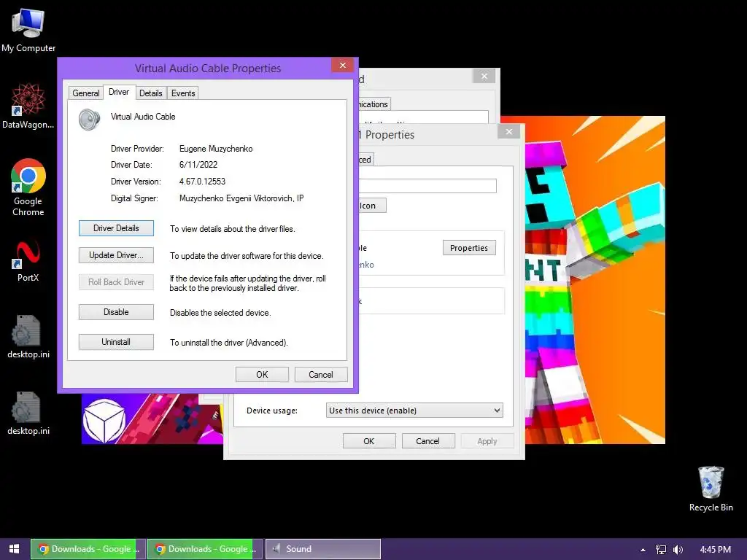Switch to first Downloads Chrome taskbar window

click(x=88, y=549)
